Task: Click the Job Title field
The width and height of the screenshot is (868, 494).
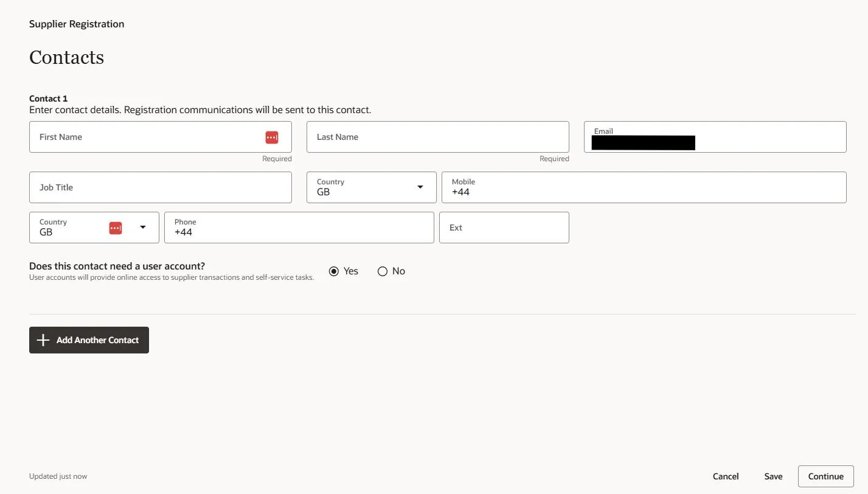Action: [161, 187]
